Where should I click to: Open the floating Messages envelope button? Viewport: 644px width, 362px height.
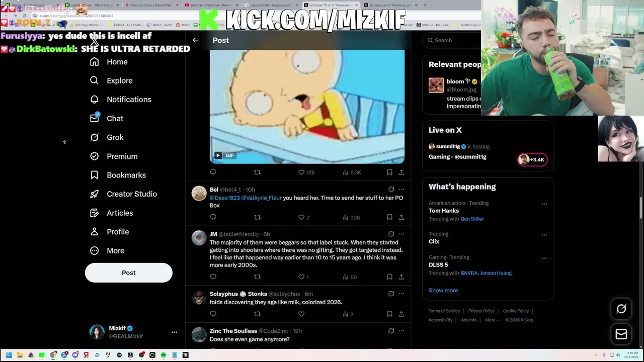point(621,334)
